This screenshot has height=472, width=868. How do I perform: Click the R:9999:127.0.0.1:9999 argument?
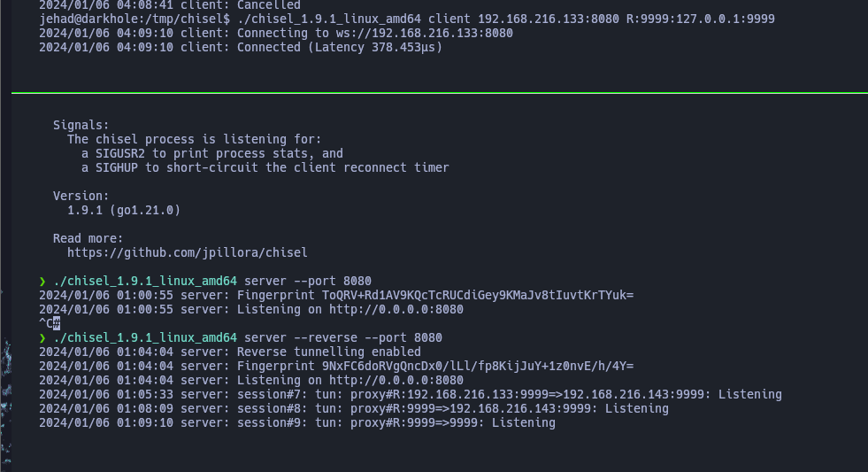(x=700, y=19)
